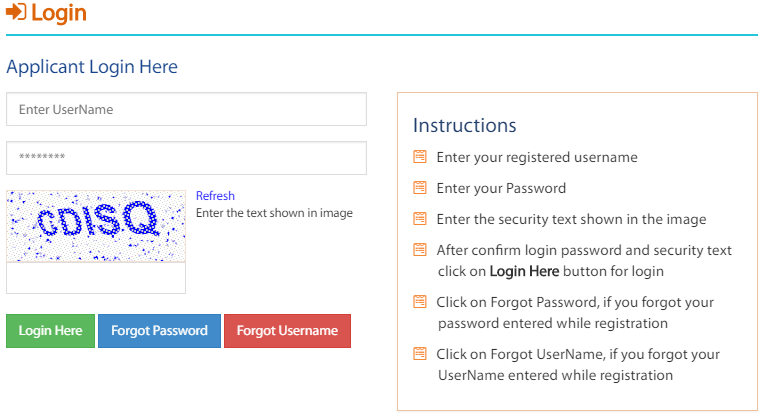The image size is (765, 418).
Task: Click bold 'Login Here' text in instructions
Action: (524, 271)
